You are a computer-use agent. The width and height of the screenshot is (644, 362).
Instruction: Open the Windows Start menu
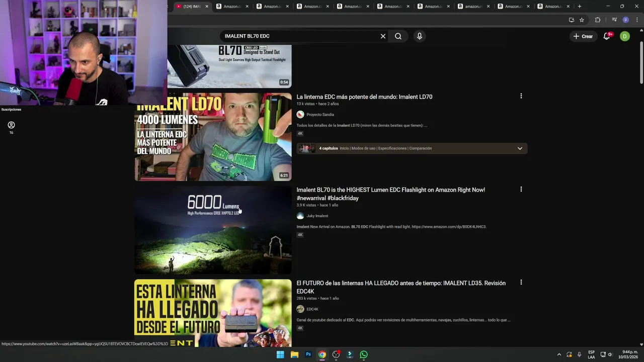280,354
